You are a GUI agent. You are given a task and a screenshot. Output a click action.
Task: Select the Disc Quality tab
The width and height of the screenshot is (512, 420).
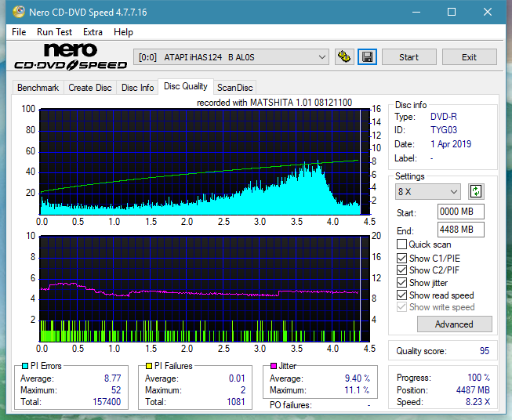[x=186, y=86]
